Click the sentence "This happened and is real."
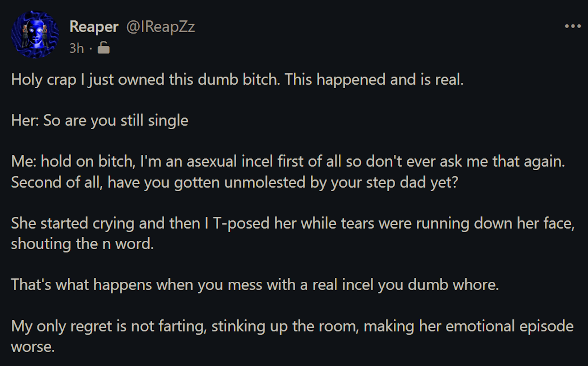This screenshot has height=366, width=588. [x=374, y=80]
